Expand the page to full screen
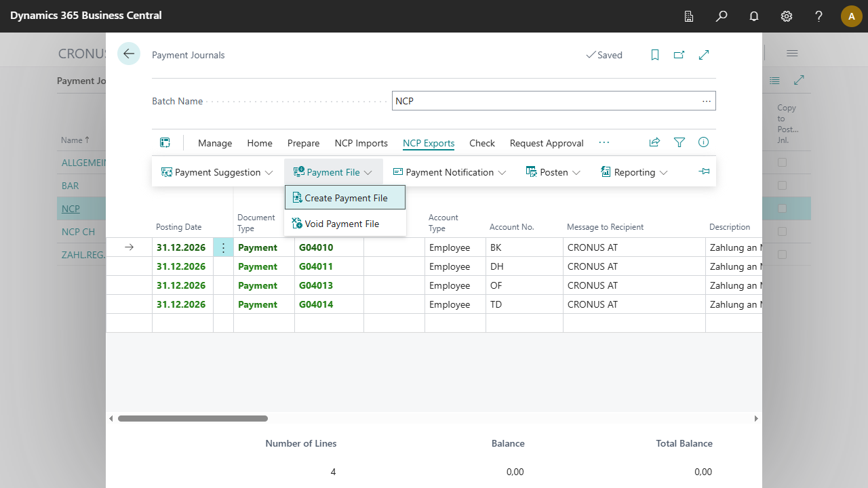 tap(704, 55)
